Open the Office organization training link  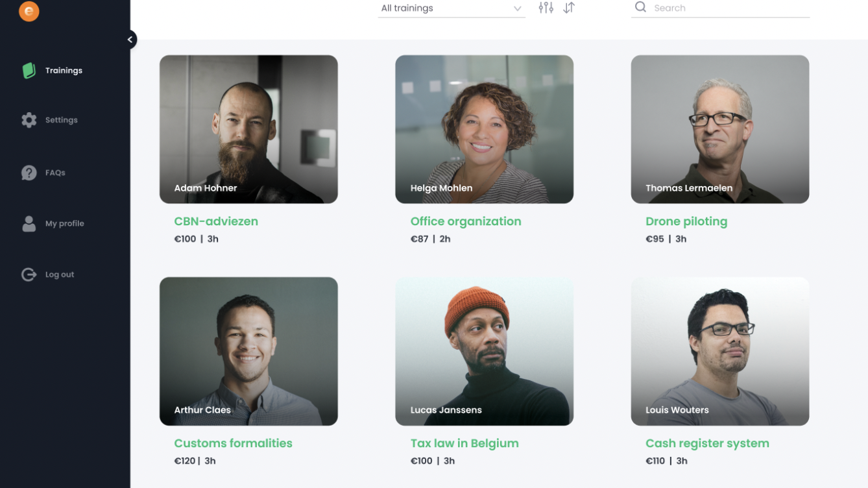465,221
